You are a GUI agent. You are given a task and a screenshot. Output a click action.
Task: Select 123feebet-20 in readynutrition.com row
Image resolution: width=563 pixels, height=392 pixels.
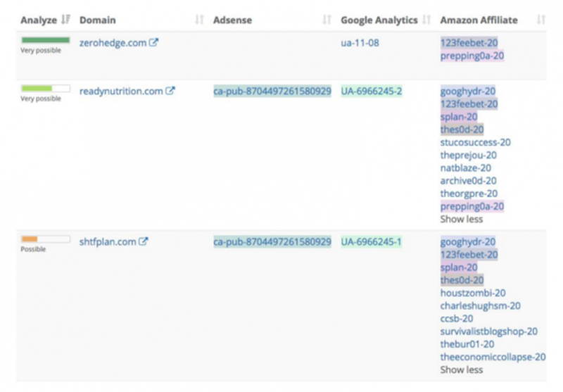(x=469, y=104)
